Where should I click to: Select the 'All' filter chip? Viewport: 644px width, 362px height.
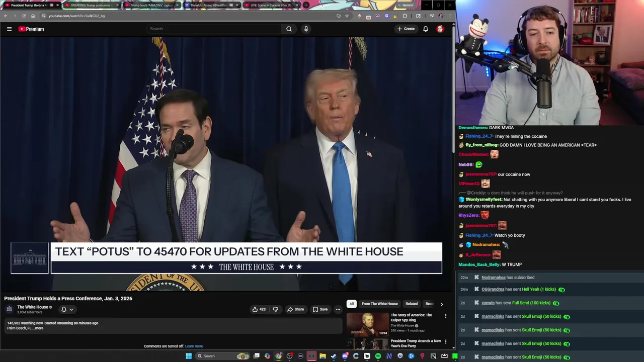click(352, 304)
